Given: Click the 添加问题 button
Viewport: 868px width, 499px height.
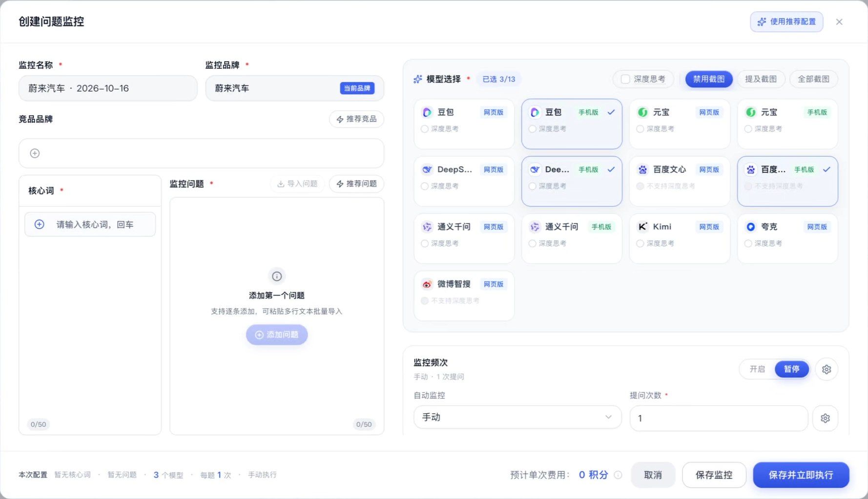Looking at the screenshot, I should [277, 335].
